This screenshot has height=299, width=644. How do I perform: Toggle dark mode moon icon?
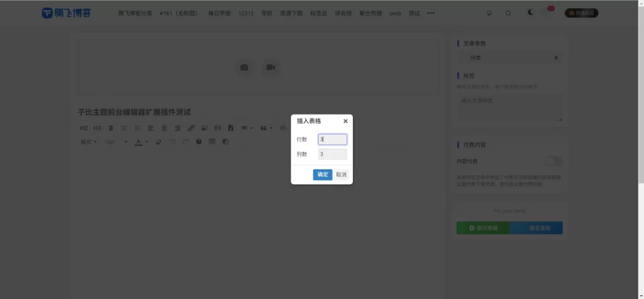click(x=531, y=13)
